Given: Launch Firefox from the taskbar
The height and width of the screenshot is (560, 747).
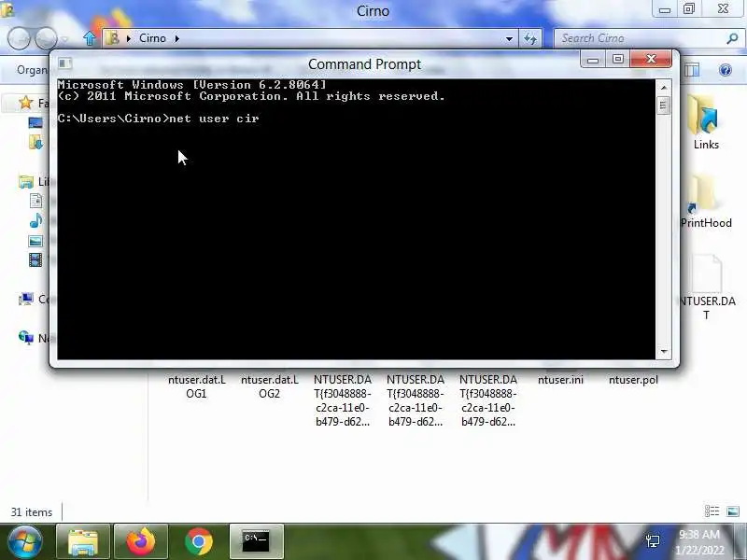Looking at the screenshot, I should [x=141, y=541].
